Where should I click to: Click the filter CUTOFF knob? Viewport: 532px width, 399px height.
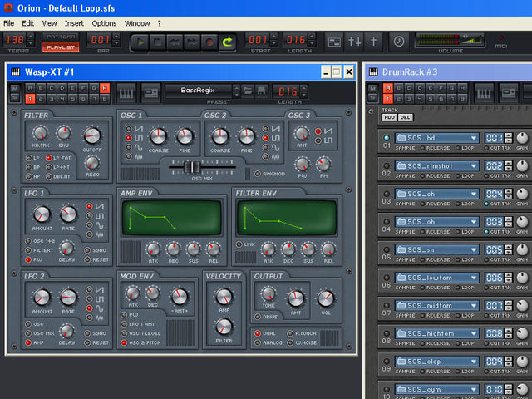coord(92,136)
